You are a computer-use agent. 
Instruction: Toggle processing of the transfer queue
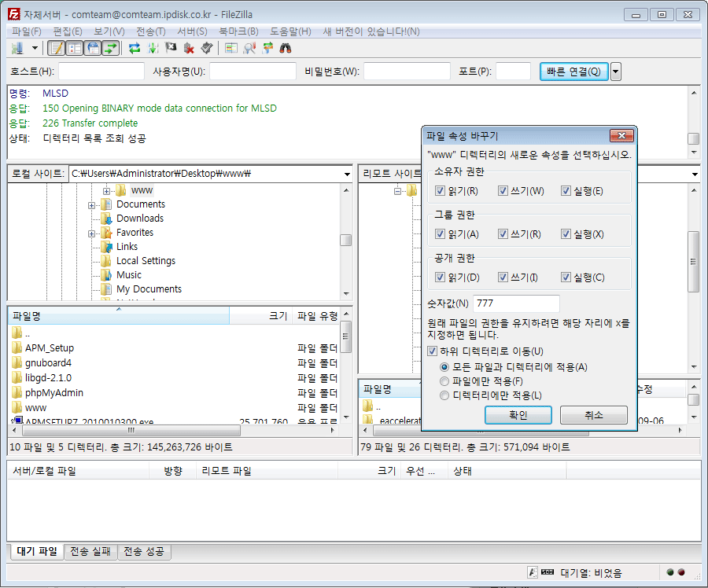[153, 48]
